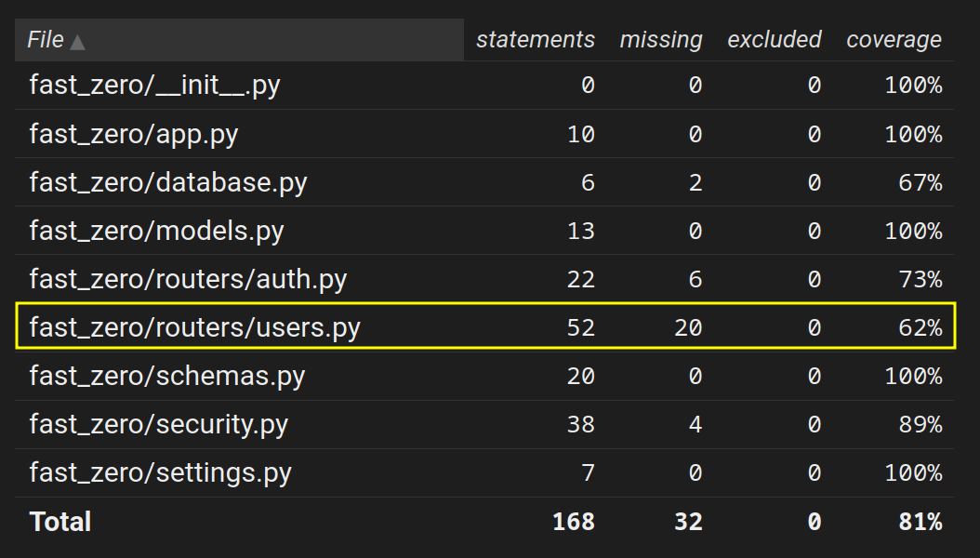Sort by excluded column header
Image resolution: width=980 pixels, height=558 pixels.
[774, 40]
